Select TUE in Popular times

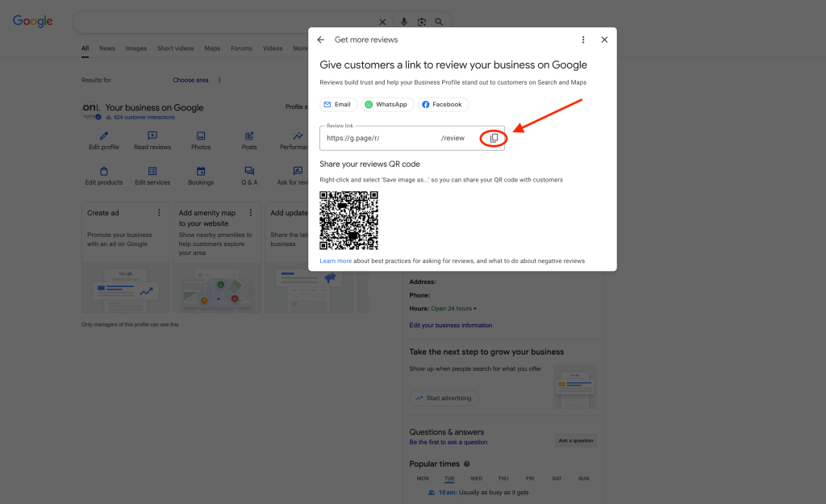(x=449, y=479)
